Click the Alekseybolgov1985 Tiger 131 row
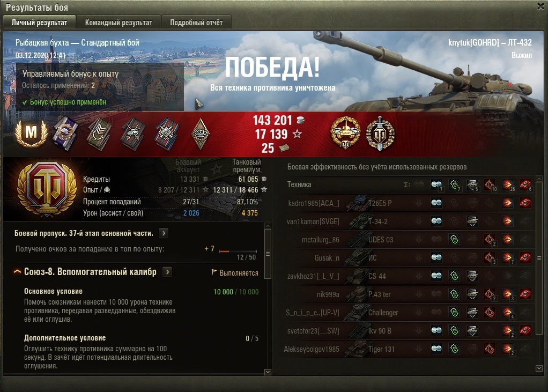The height and width of the screenshot is (392, 548). point(408,349)
